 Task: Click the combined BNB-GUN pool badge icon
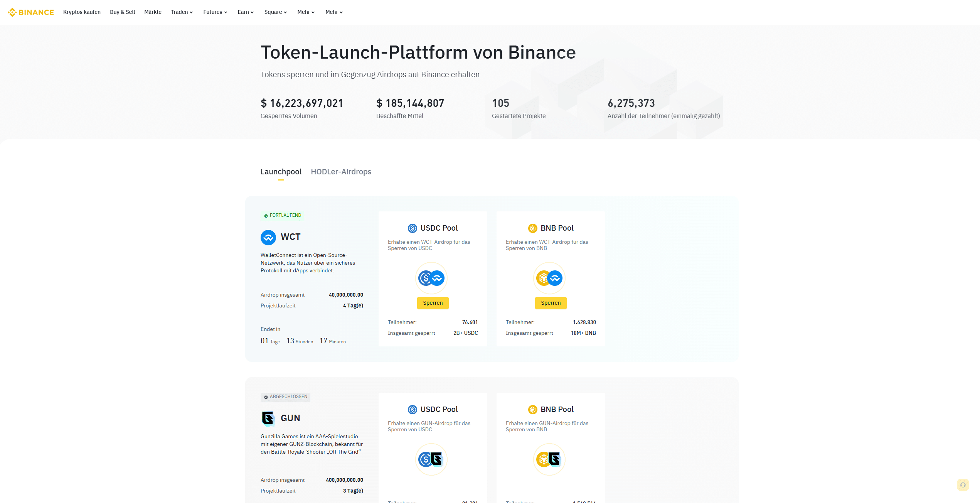point(550,459)
